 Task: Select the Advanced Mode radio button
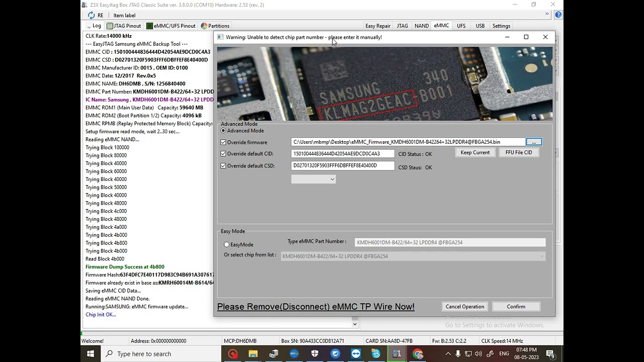(223, 131)
